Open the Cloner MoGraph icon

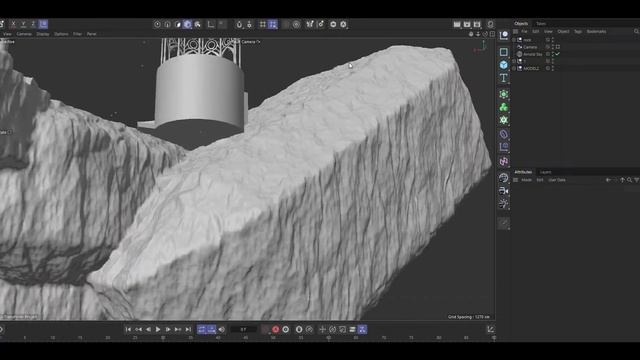[x=504, y=107]
